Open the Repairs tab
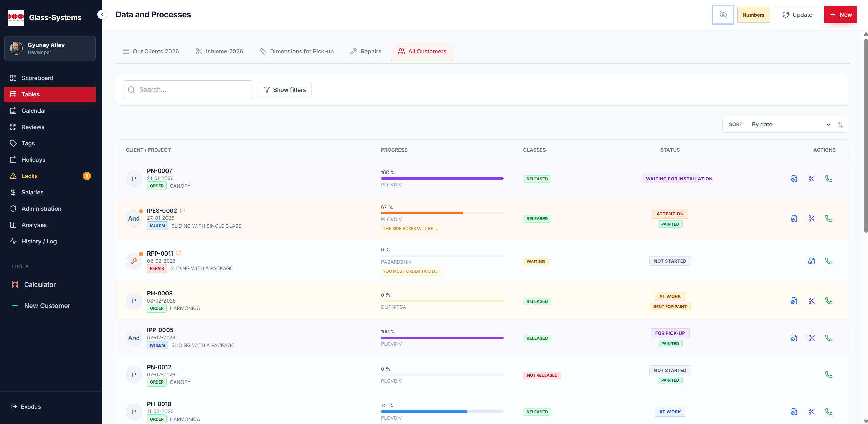Screen dimensions: 868x424 365,51
